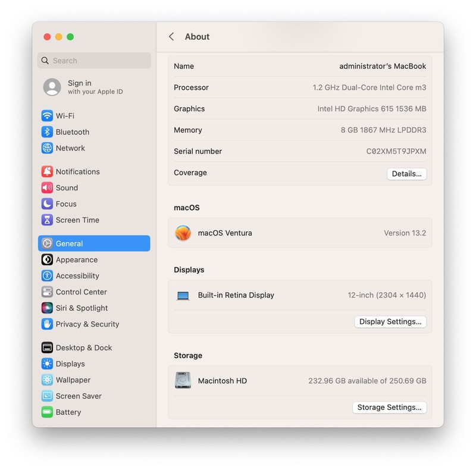The width and height of the screenshot is (476, 470).
Task: Sign in with your Apple ID
Action: (x=94, y=87)
